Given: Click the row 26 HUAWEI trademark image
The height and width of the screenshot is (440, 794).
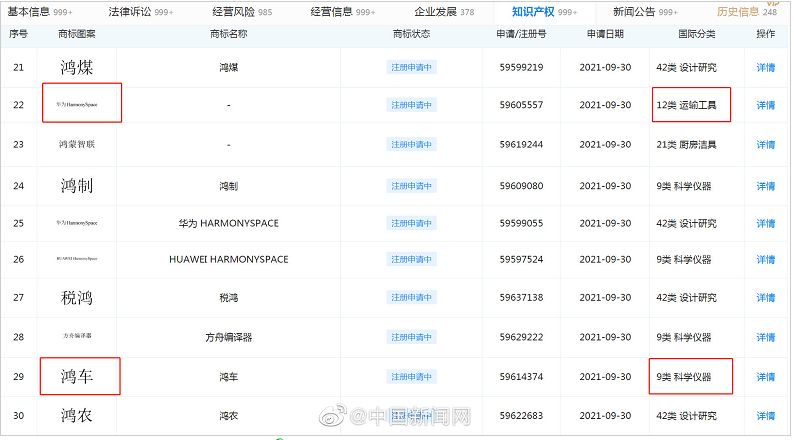Looking at the screenshot, I should coord(76,259).
